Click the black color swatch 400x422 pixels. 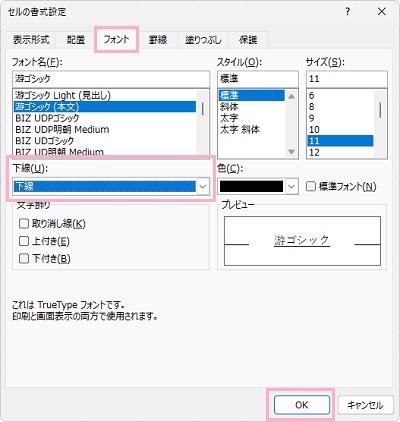[x=251, y=186]
